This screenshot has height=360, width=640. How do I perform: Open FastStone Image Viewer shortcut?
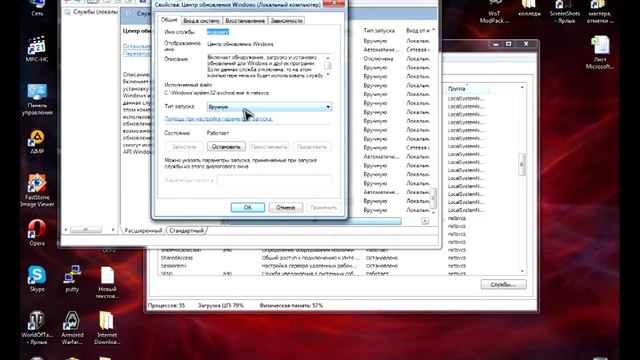coord(37,190)
